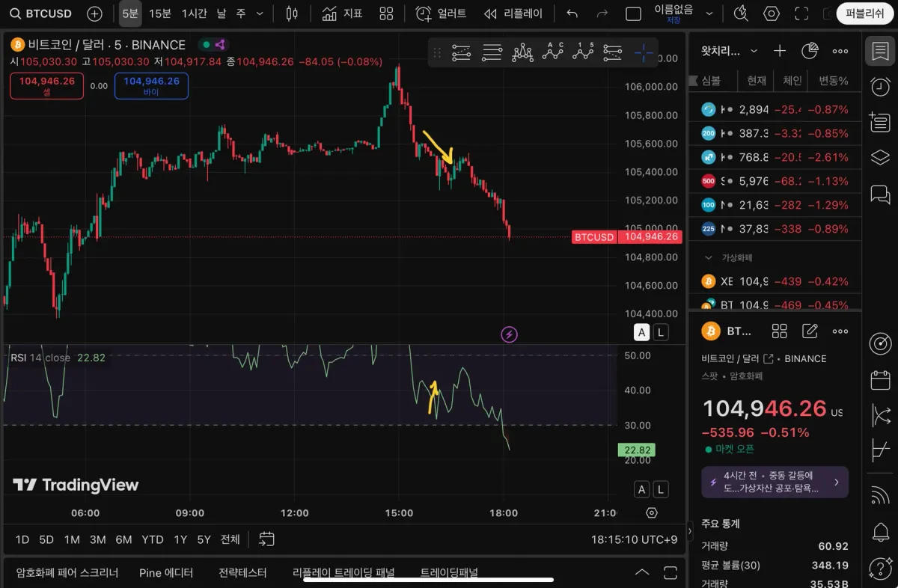The image size is (898, 588).
Task: Toggle log scale L on RSI pane
Action: click(661, 489)
